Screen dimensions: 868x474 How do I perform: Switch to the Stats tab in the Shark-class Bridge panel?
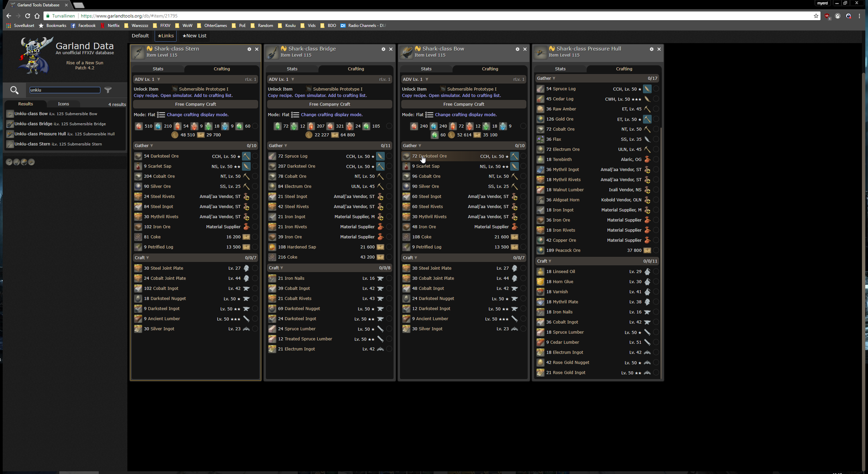click(292, 69)
